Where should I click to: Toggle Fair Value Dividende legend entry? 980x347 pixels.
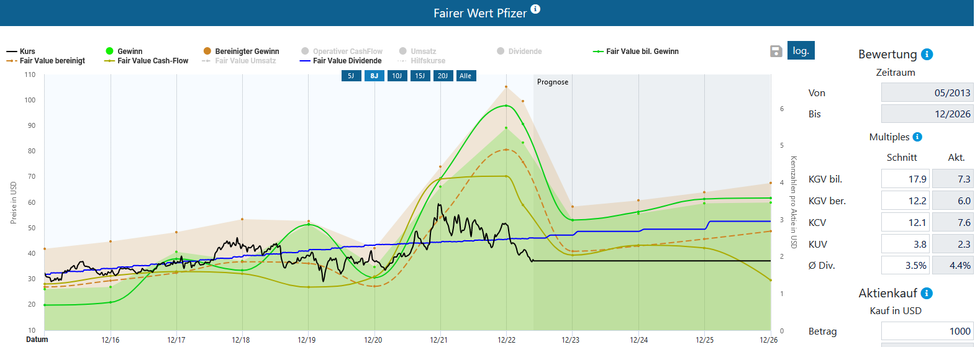[340, 61]
